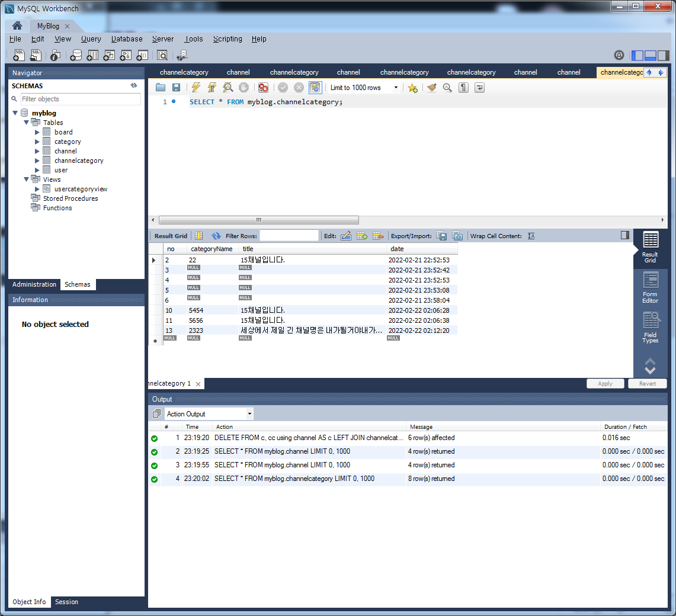Create a new view icon
This screenshot has width=676, height=616.
(x=109, y=55)
